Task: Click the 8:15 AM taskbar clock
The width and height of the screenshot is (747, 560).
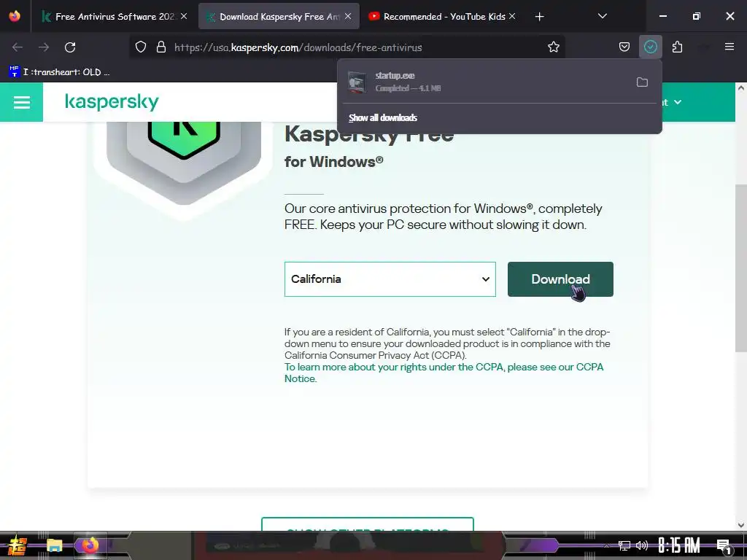Action: click(679, 545)
